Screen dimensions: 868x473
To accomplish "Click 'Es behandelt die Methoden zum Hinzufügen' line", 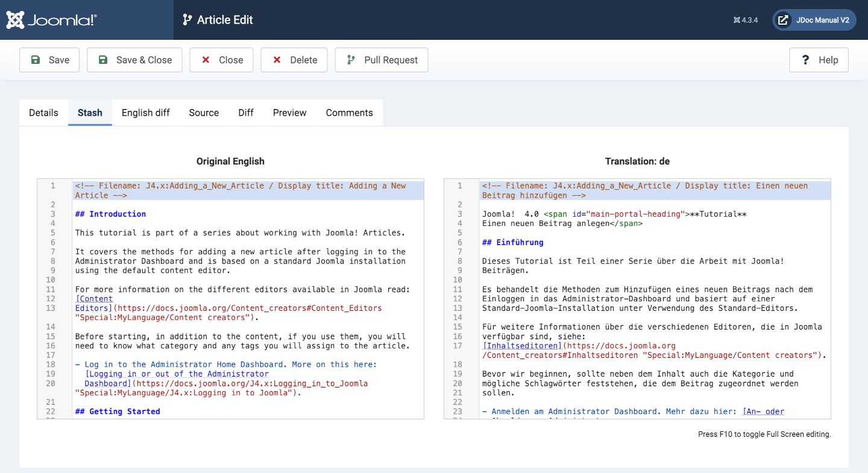I will (x=647, y=289).
